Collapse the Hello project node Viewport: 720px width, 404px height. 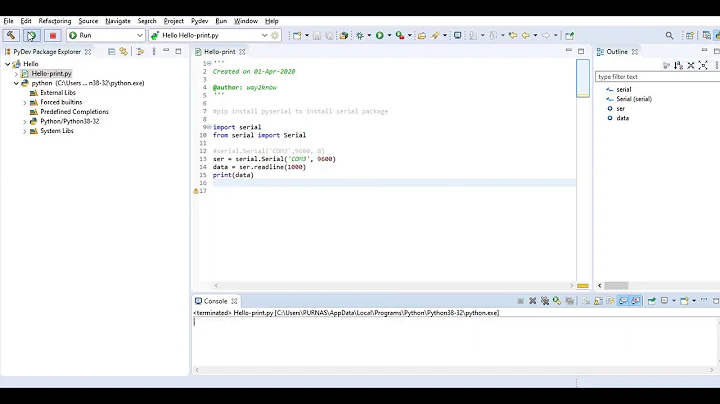click(x=8, y=64)
